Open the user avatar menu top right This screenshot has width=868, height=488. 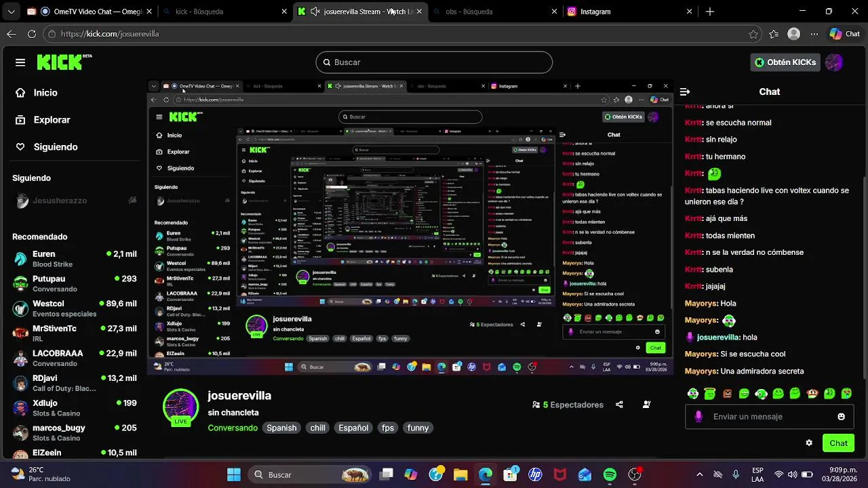coord(834,62)
